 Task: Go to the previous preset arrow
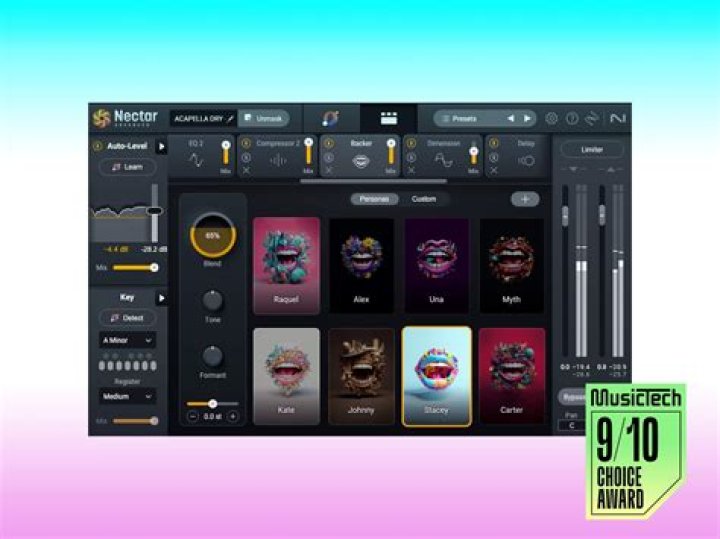tap(511, 118)
